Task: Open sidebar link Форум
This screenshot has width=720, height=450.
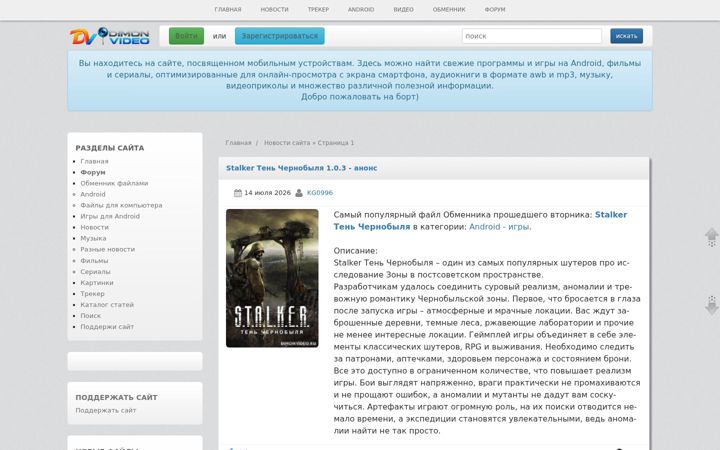Action: point(93,172)
